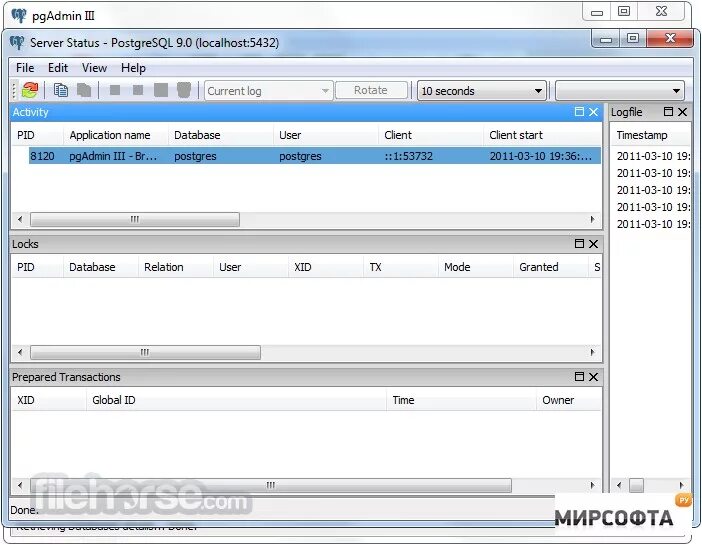Click Activity scrollbar right arrow
The width and height of the screenshot is (702, 545).
point(592,219)
